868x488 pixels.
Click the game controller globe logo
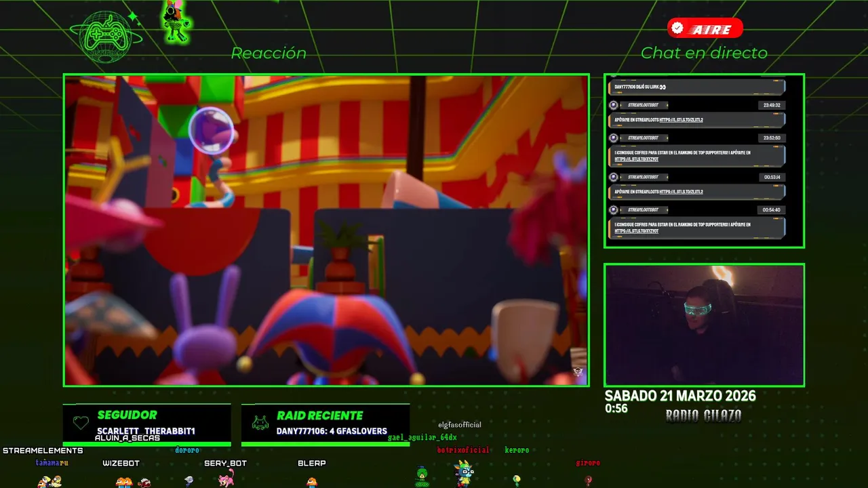click(x=106, y=37)
